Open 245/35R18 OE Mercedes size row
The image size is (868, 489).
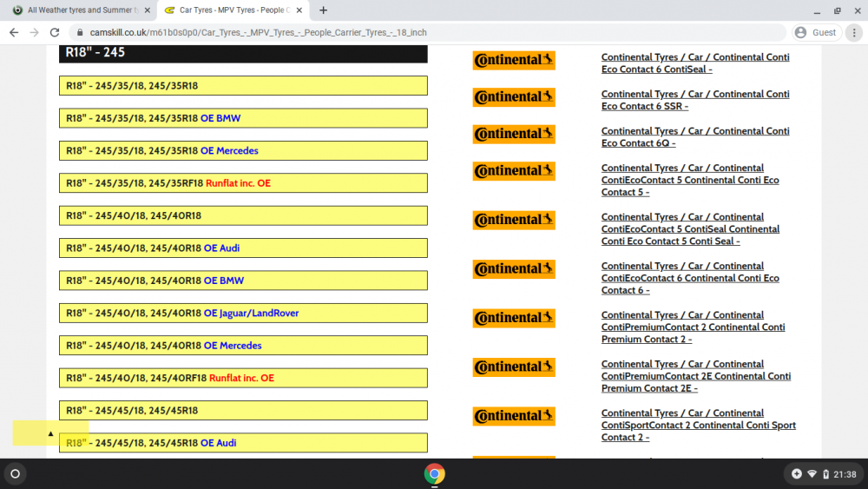(x=243, y=150)
